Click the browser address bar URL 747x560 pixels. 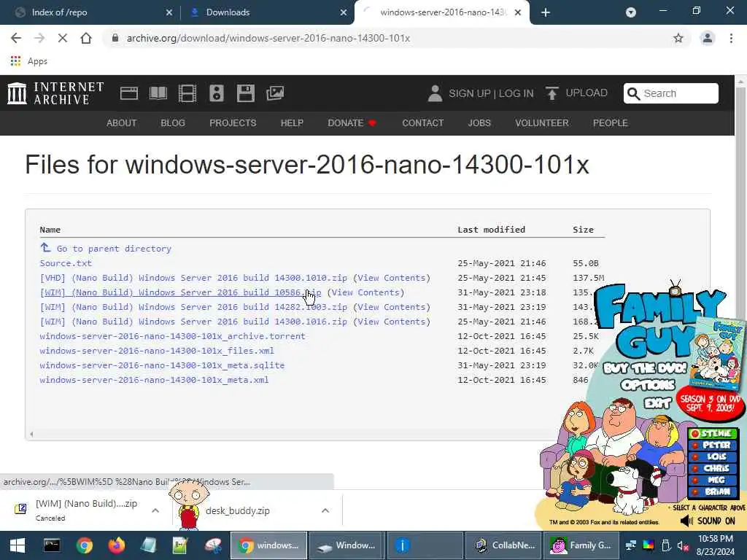(x=268, y=38)
